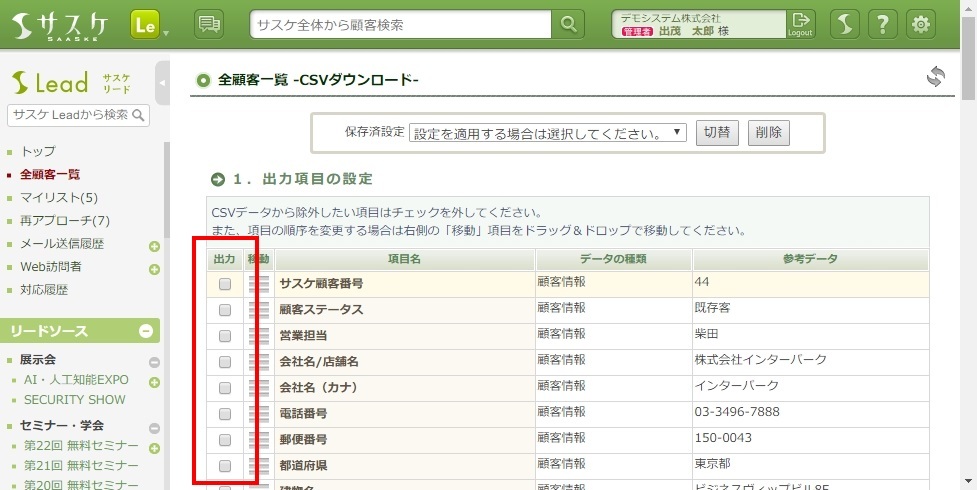Enable the 都道府県 output checkbox
Viewport: 977px width, 490px height.
225,466
